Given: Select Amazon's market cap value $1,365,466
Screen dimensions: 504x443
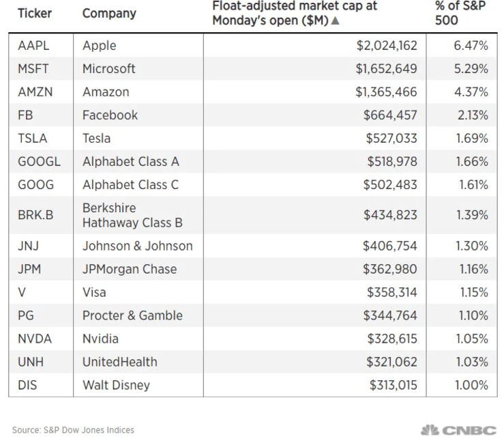Looking at the screenshot, I should pyautogui.click(x=386, y=92).
